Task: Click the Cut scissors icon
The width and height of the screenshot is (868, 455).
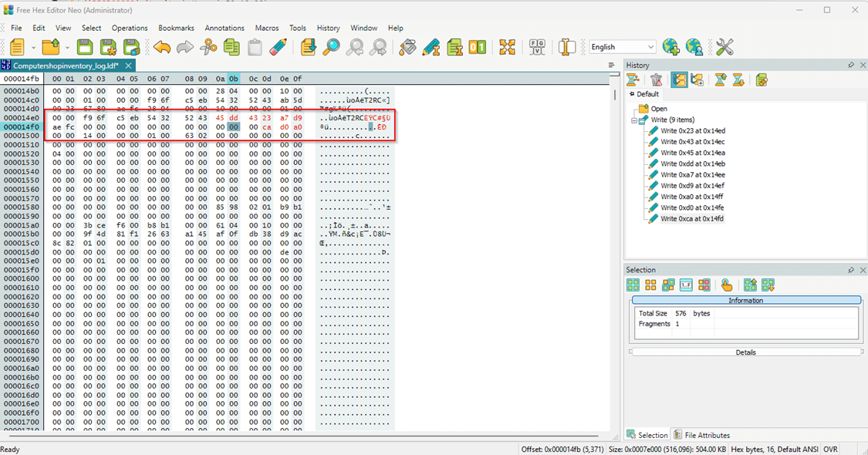Action: click(208, 47)
